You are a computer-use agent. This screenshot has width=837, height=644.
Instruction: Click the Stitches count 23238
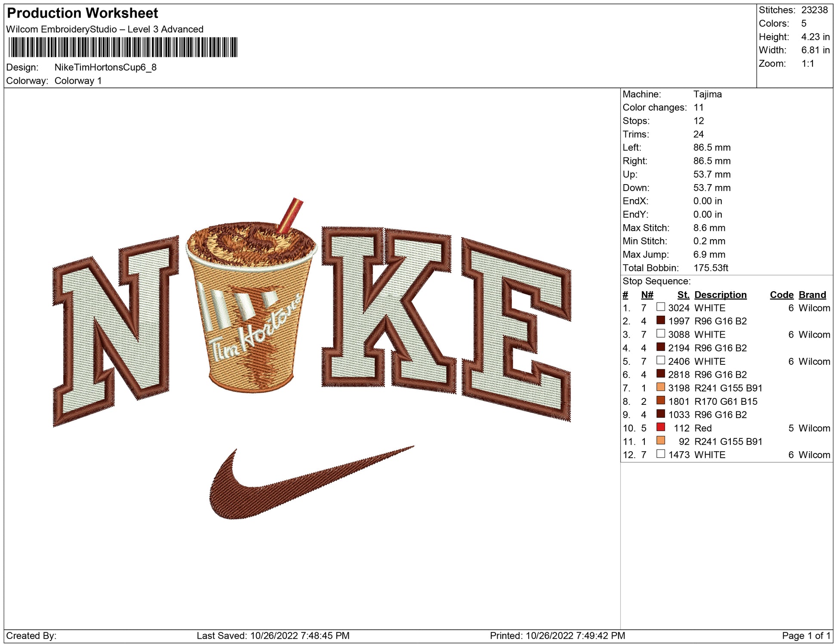(x=814, y=10)
